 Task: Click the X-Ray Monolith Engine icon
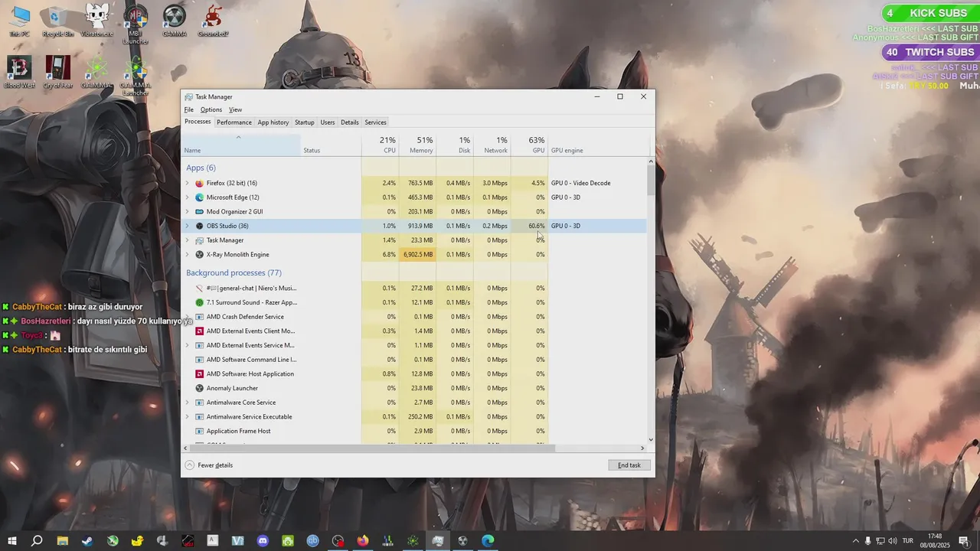[x=199, y=254]
